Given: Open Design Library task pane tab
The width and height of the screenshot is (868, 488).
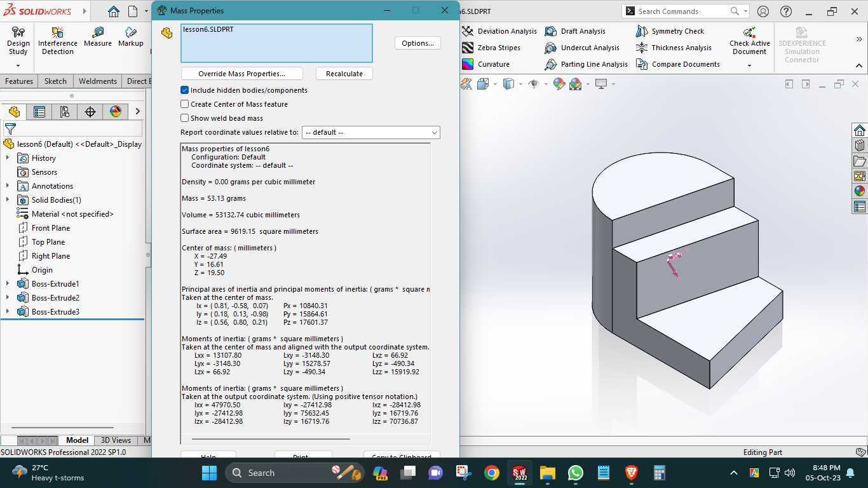Looking at the screenshot, I should click(x=860, y=146).
